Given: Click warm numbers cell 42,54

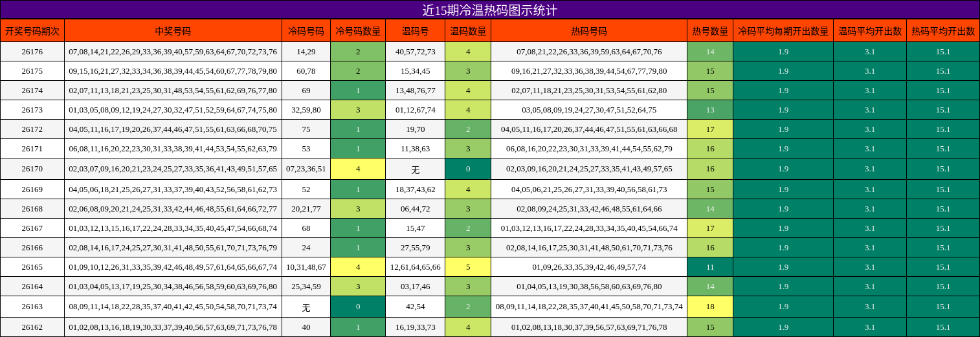Looking at the screenshot, I should point(415,307).
